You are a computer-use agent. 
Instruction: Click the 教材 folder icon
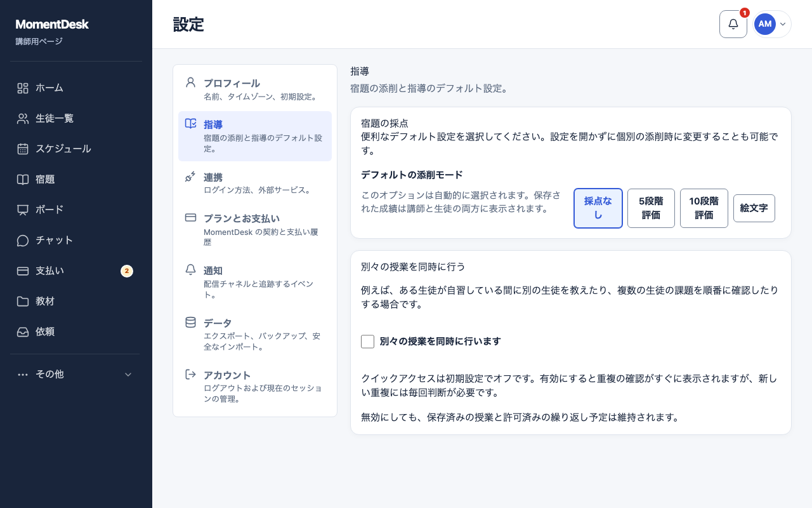coord(23,301)
